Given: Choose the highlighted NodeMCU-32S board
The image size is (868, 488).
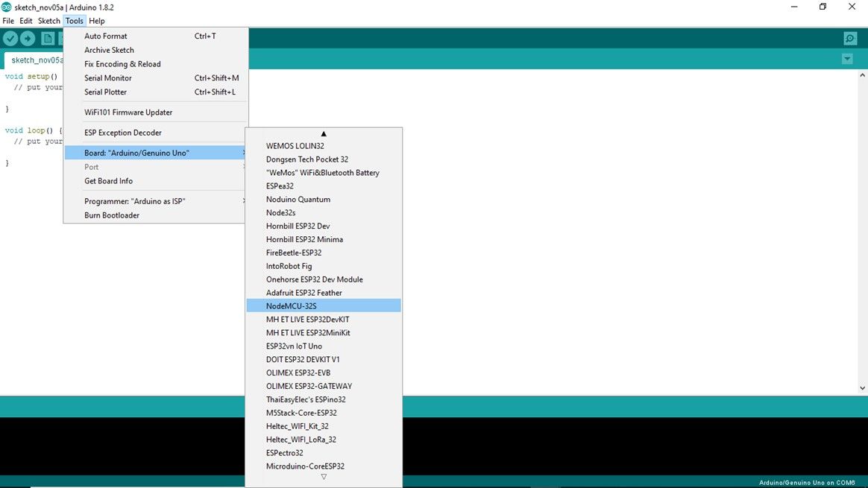Looking at the screenshot, I should pos(324,306).
